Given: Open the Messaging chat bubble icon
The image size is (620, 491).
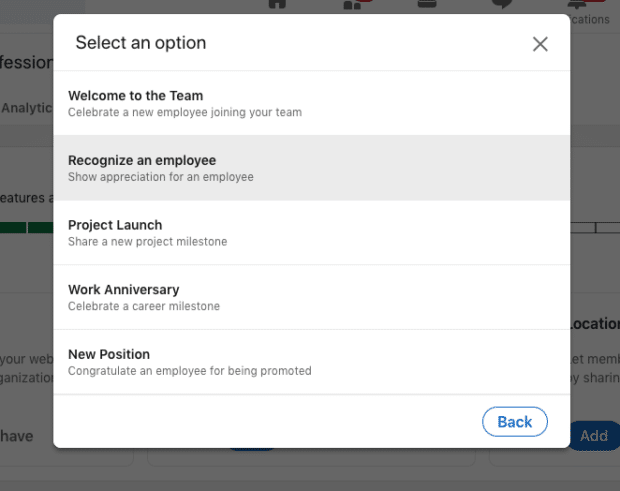Looking at the screenshot, I should pyautogui.click(x=502, y=4).
